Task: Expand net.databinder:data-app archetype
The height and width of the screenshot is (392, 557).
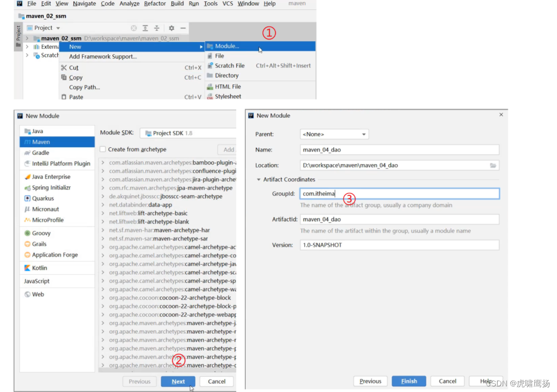Action: coord(103,205)
